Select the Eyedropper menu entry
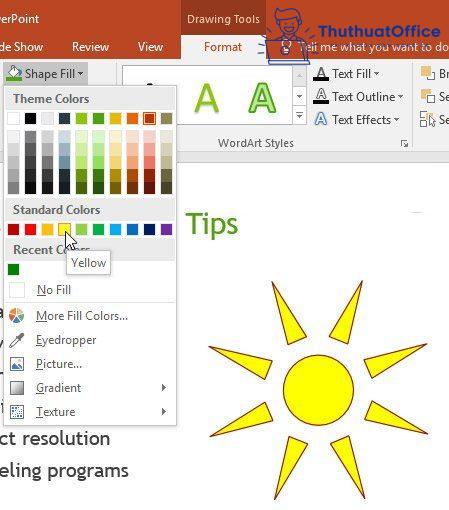Image resolution: width=449 pixels, height=510 pixels. click(x=89, y=340)
